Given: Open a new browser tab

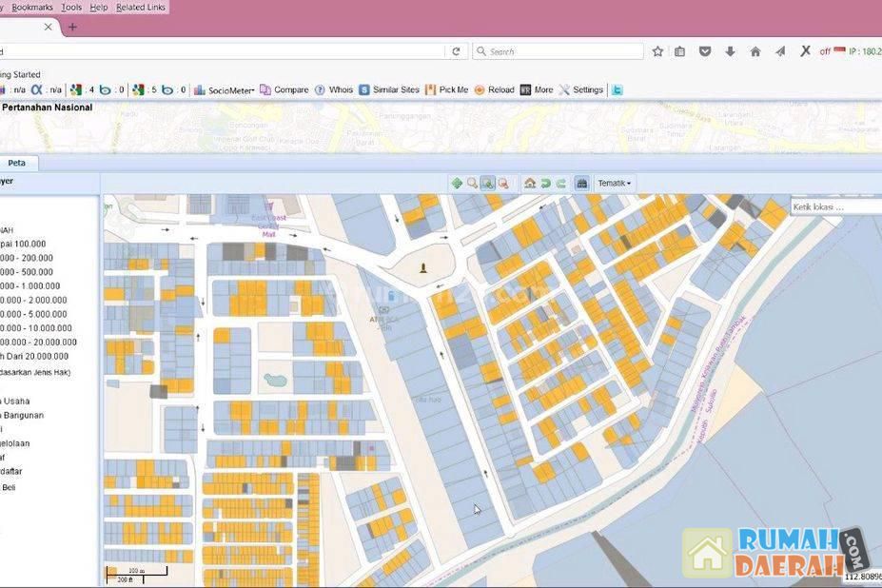Looking at the screenshot, I should click(72, 27).
